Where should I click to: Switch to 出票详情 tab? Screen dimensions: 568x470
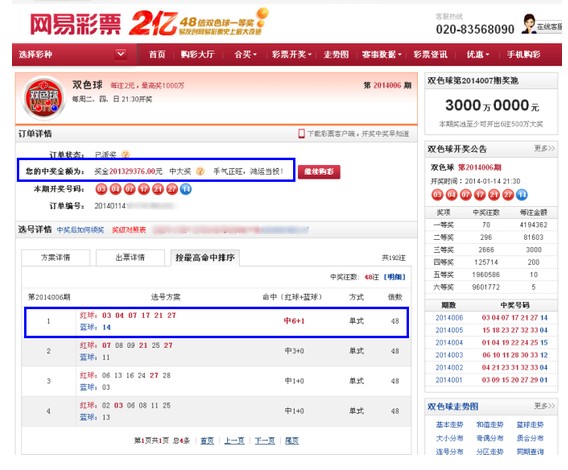click(130, 258)
